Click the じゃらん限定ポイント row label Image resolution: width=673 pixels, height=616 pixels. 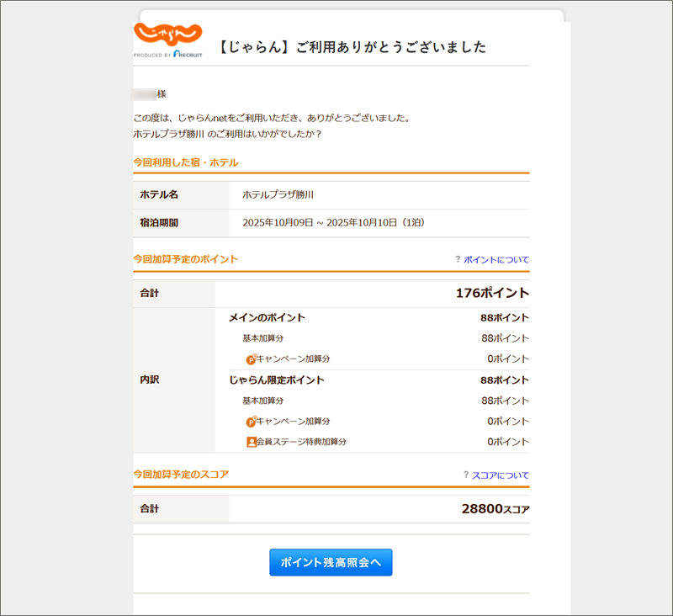tap(276, 380)
